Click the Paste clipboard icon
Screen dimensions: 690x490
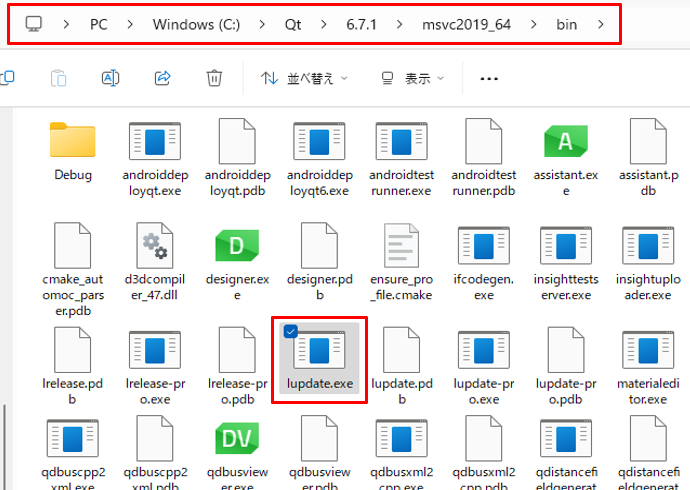[x=59, y=78]
